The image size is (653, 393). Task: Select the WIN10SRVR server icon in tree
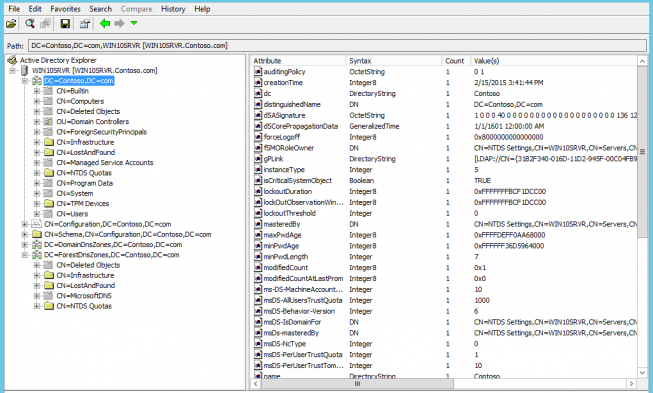(x=25, y=71)
